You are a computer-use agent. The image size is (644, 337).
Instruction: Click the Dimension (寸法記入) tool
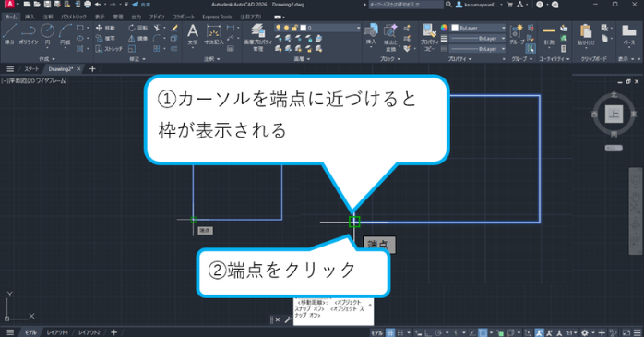coord(213,35)
